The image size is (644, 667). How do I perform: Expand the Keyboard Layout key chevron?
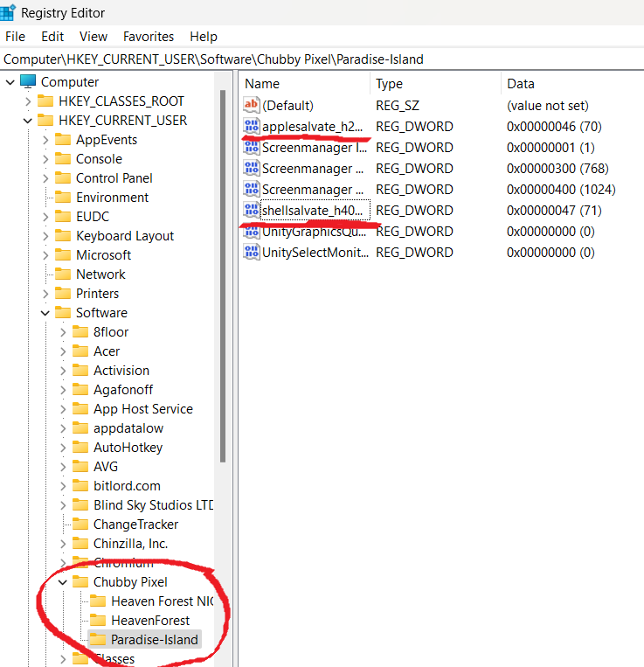coord(45,236)
